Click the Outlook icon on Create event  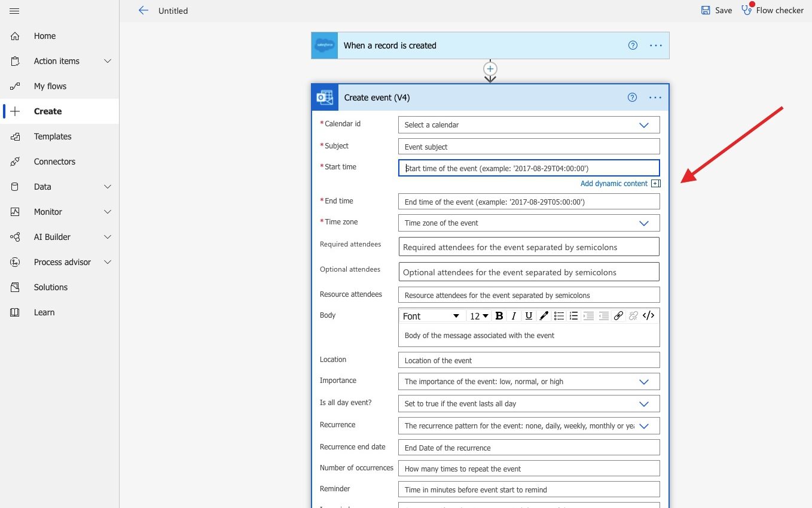[x=325, y=98]
